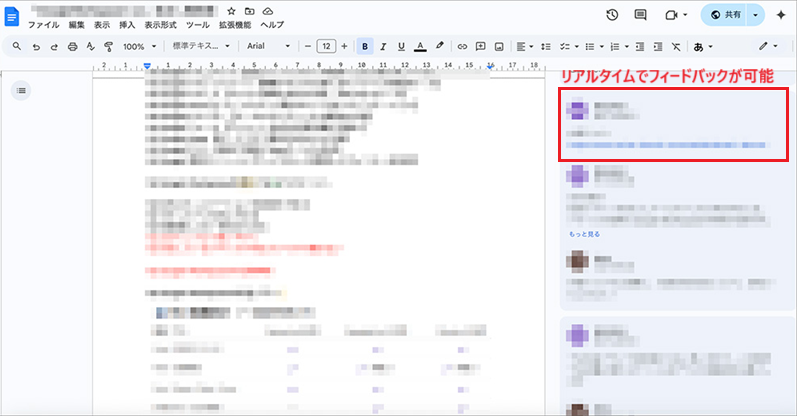
Task: Print the document
Action: (73, 46)
